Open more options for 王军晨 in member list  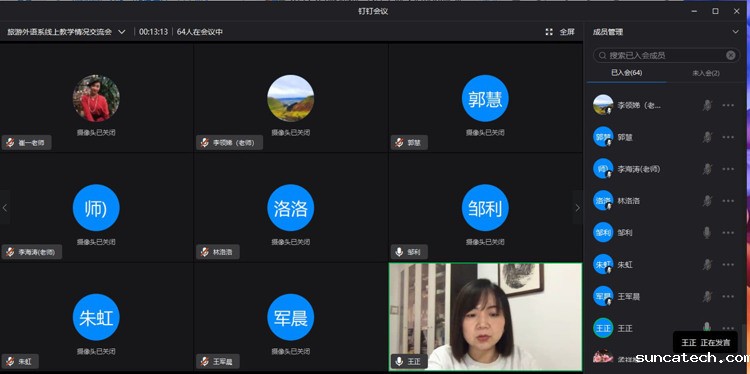tap(728, 297)
